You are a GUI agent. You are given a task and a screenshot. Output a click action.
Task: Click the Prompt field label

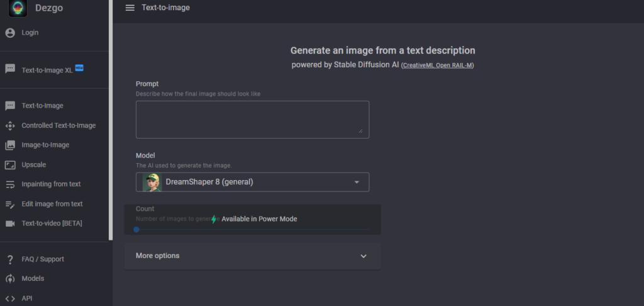[147, 84]
